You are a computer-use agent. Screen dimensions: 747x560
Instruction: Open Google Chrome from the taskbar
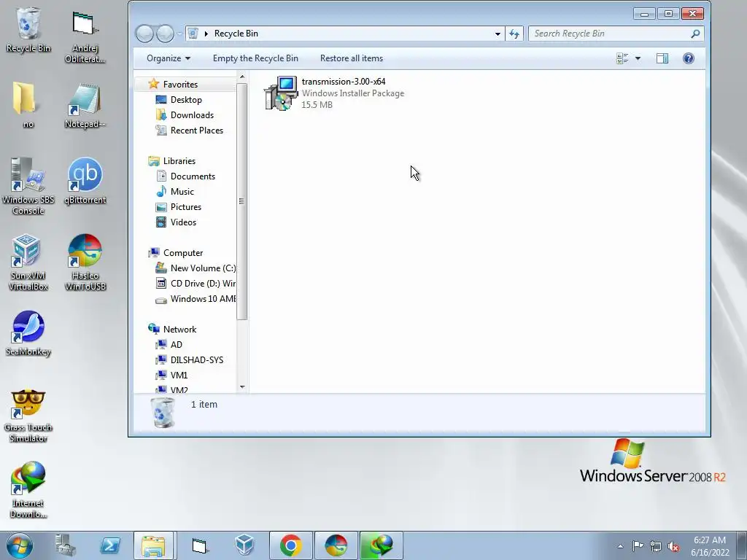tap(290, 545)
